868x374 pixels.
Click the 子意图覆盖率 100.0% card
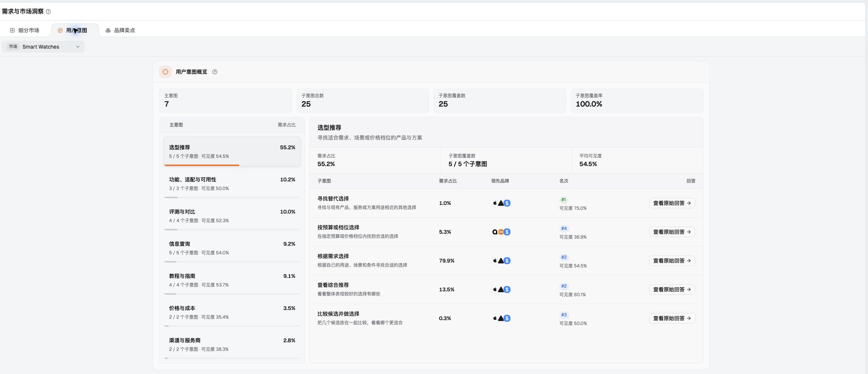(637, 101)
